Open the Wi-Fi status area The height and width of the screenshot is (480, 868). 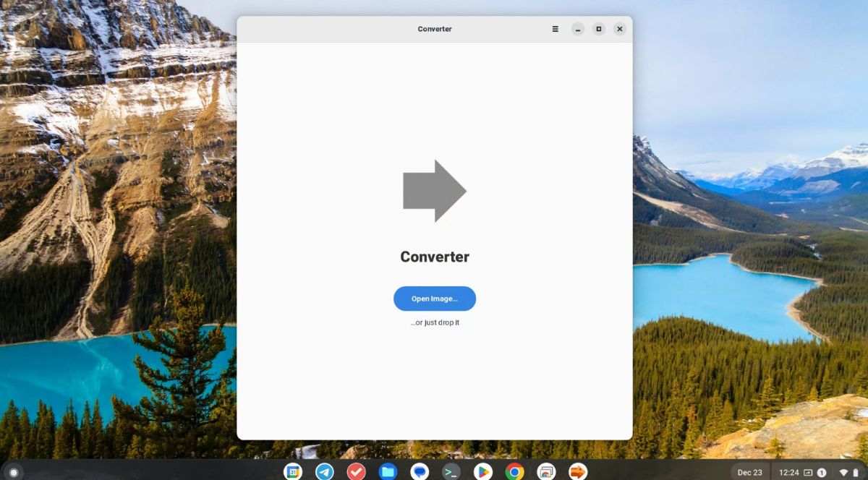[x=843, y=472]
